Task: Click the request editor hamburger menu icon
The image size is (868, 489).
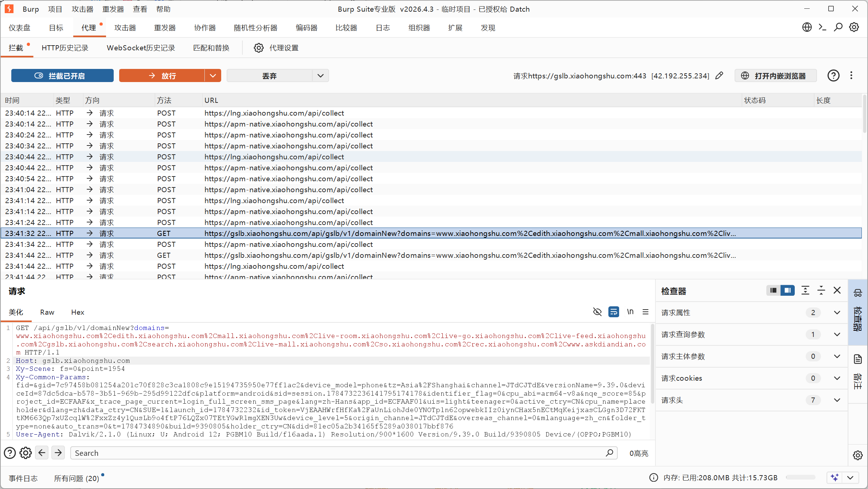Action: tap(645, 312)
